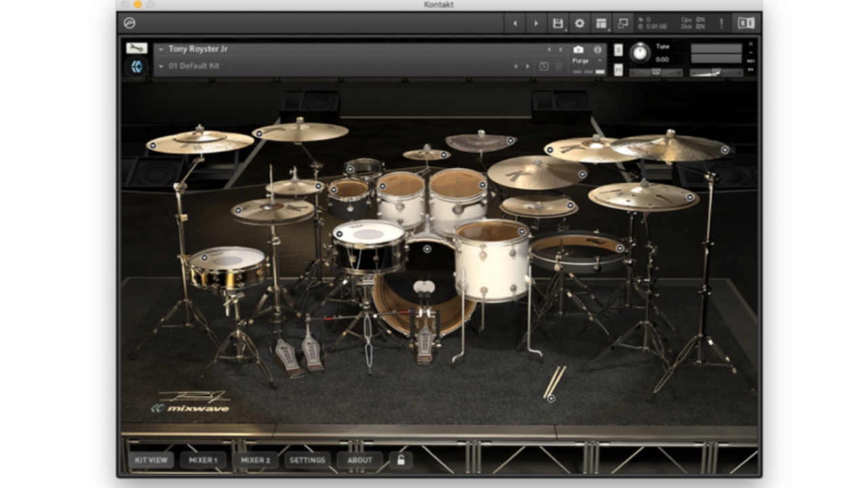The image size is (868, 488).
Task: Open the far right crash cymbal marker
Action: point(724,150)
